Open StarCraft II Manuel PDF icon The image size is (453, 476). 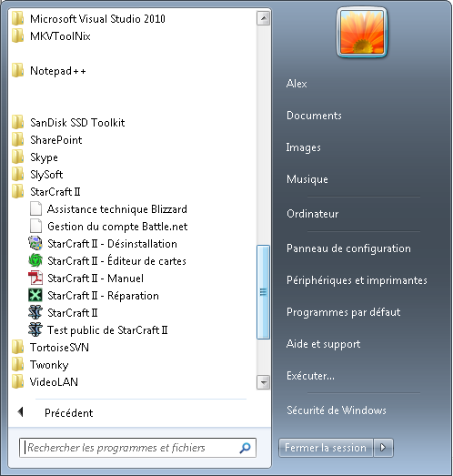pos(35,279)
